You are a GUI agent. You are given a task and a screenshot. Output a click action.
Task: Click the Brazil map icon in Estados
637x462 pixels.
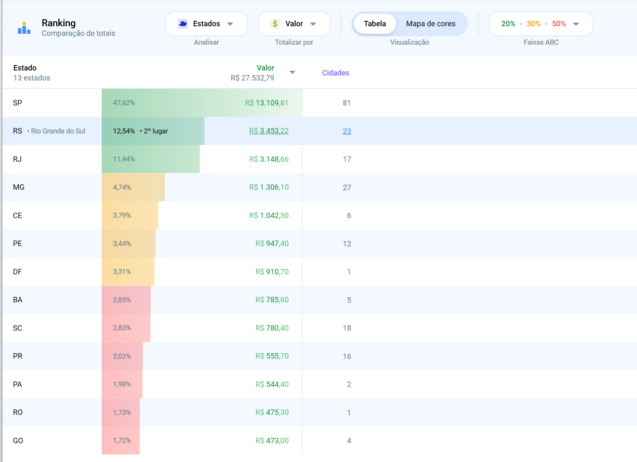point(183,24)
